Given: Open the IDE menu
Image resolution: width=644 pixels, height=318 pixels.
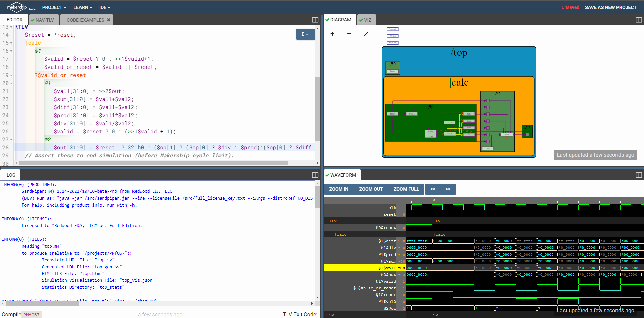Looking at the screenshot, I should [104, 7].
